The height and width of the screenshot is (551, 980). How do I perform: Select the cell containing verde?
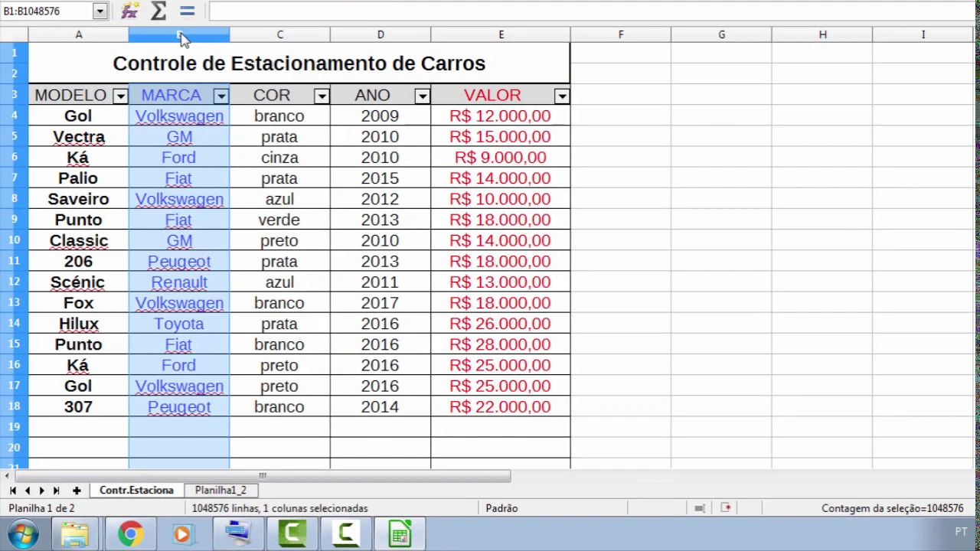(x=279, y=220)
